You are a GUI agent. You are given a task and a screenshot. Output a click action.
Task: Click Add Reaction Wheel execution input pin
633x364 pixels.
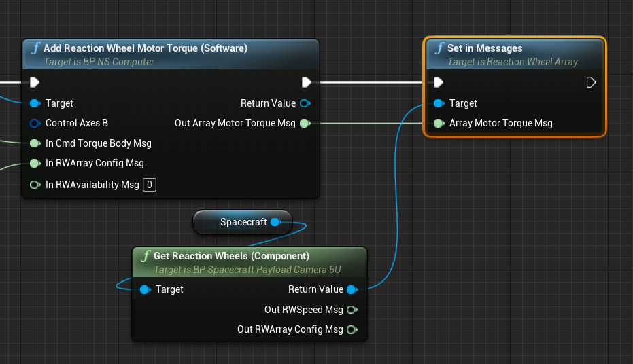[x=35, y=82]
